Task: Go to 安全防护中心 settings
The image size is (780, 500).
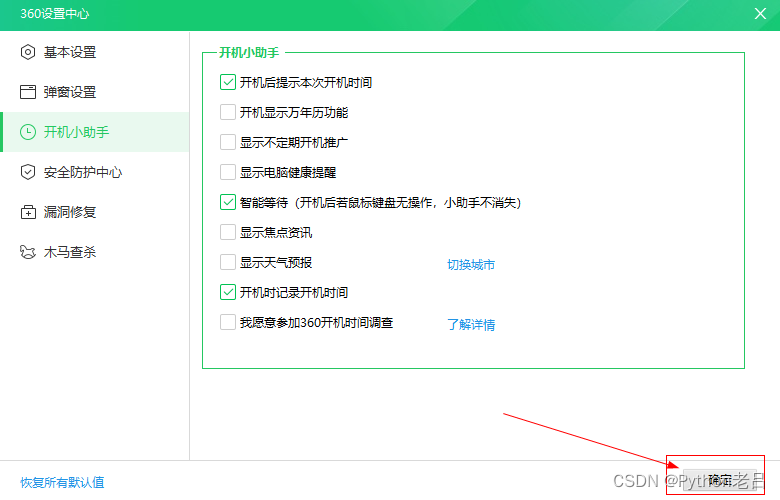Action: [x=95, y=172]
